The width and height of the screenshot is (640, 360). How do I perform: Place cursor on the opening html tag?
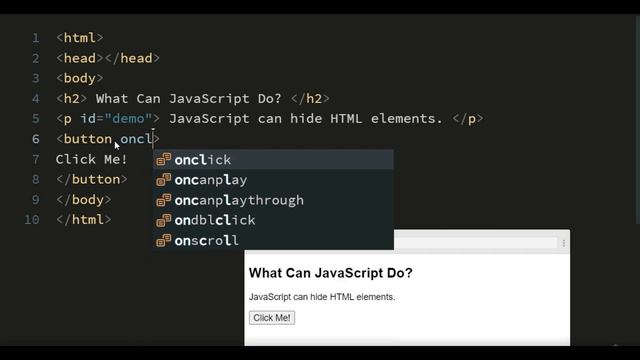click(x=80, y=38)
